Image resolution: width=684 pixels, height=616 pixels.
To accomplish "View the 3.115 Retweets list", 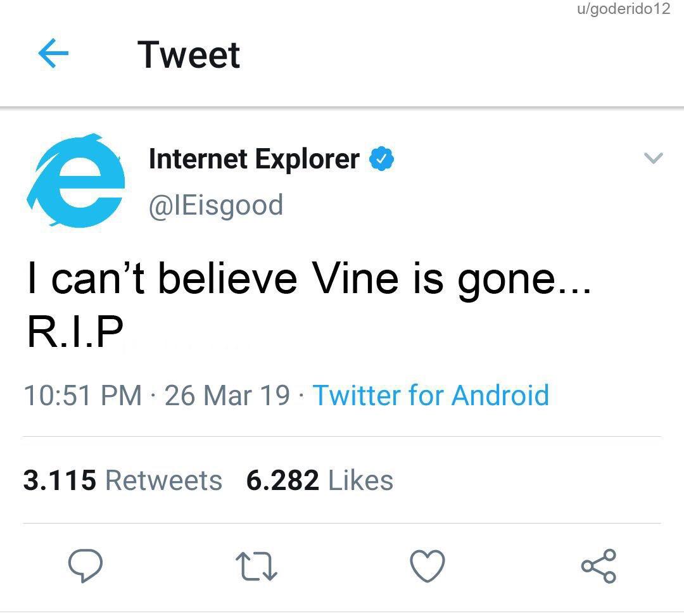I will (123, 481).
